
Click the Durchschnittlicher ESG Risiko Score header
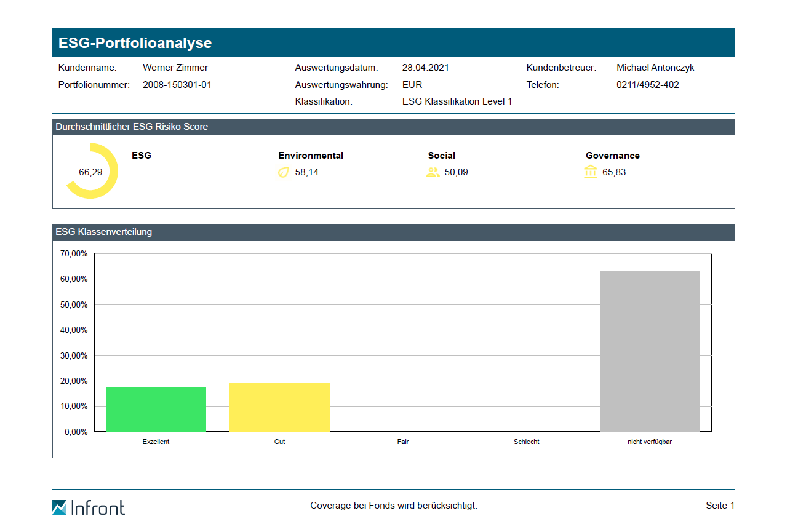[x=132, y=127]
